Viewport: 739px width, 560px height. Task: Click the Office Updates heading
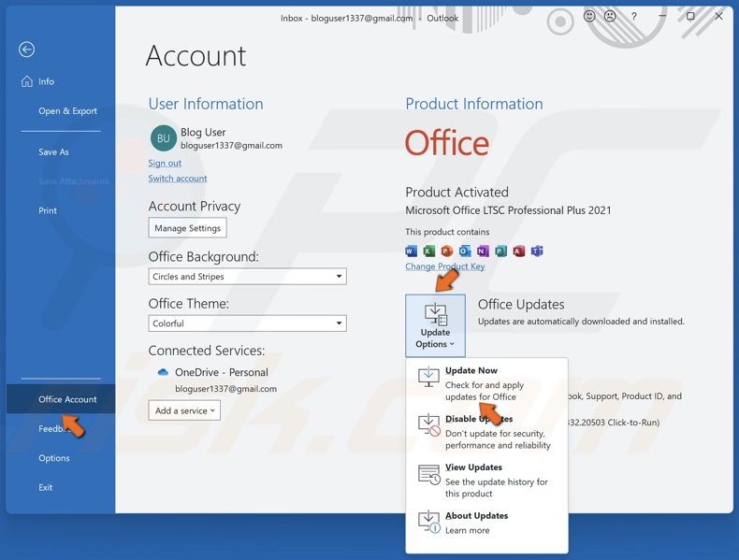pos(521,305)
